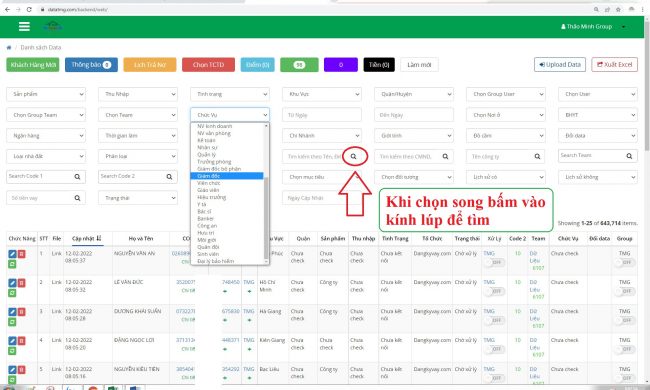Click the magnifier in name search field

coord(354,156)
